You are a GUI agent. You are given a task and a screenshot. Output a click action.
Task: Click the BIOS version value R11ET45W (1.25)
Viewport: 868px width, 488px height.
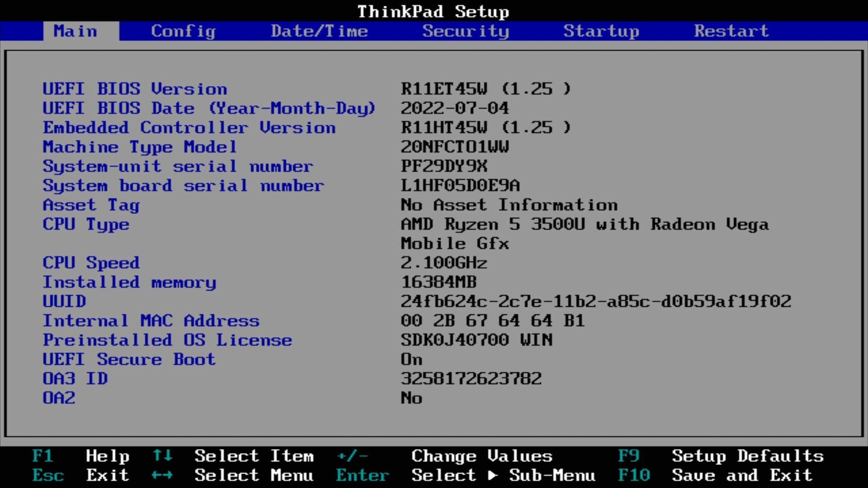click(486, 89)
